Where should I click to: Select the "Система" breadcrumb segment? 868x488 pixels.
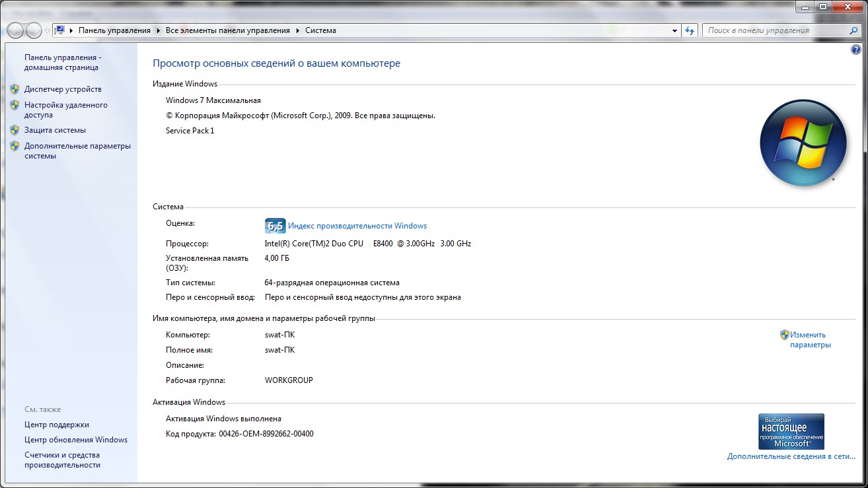320,30
